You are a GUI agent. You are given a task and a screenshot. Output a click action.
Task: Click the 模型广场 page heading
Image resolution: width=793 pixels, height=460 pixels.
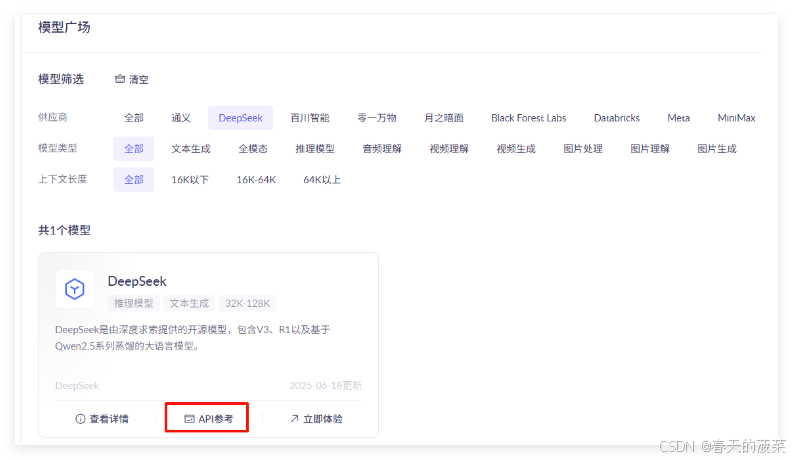pyautogui.click(x=64, y=27)
